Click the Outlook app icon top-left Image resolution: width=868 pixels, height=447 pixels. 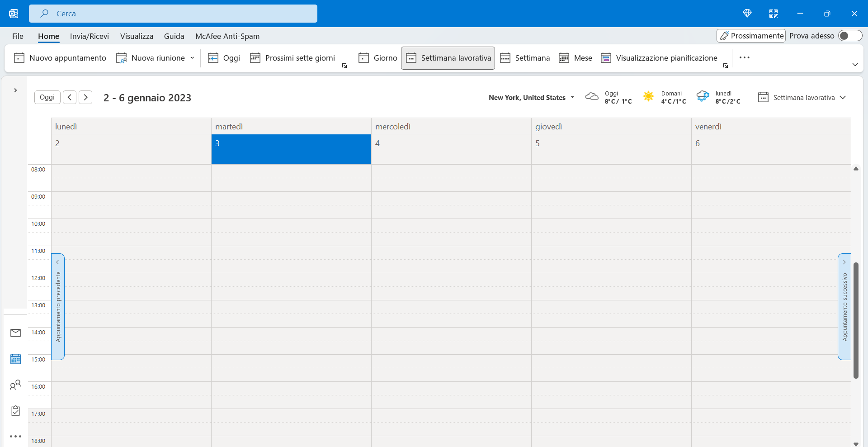click(x=14, y=14)
